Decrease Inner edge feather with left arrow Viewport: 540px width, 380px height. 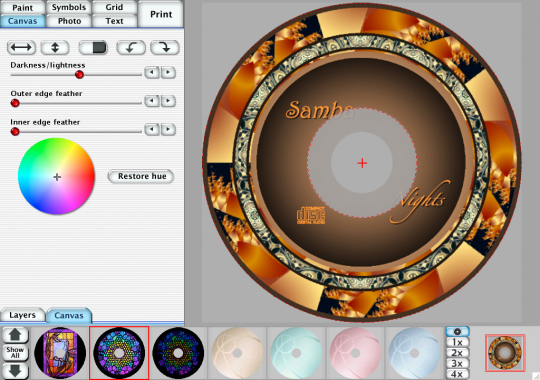point(152,130)
